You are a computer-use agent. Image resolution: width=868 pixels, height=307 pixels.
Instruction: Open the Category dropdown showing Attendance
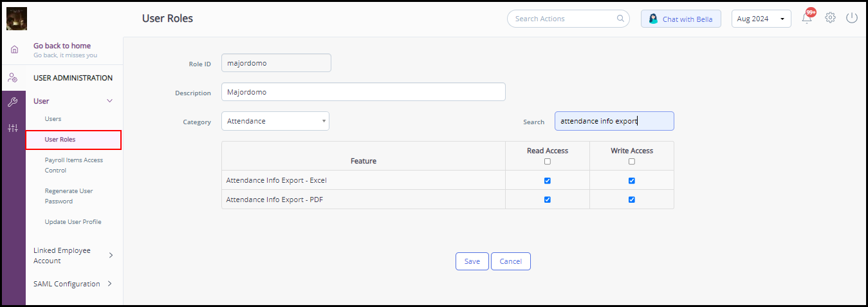tap(275, 121)
